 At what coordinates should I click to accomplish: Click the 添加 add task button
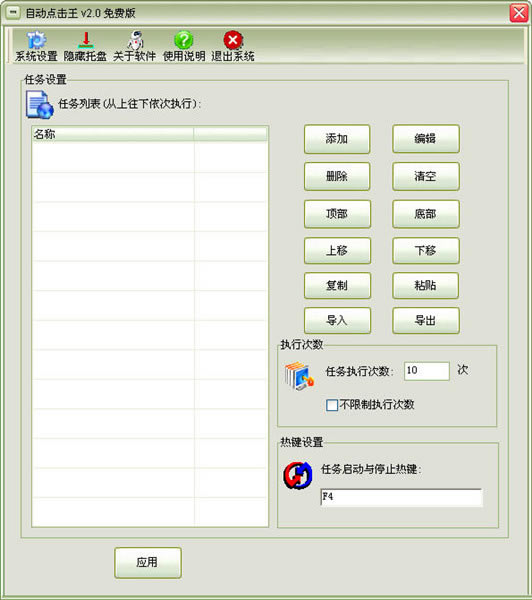click(337, 139)
